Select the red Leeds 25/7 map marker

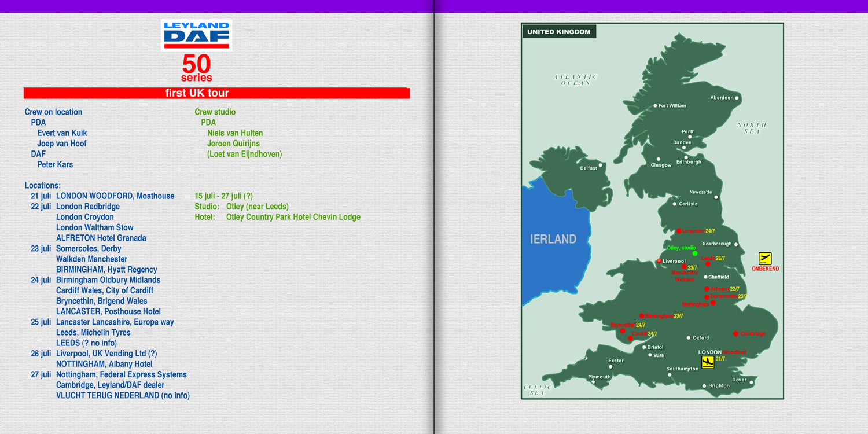point(708,264)
